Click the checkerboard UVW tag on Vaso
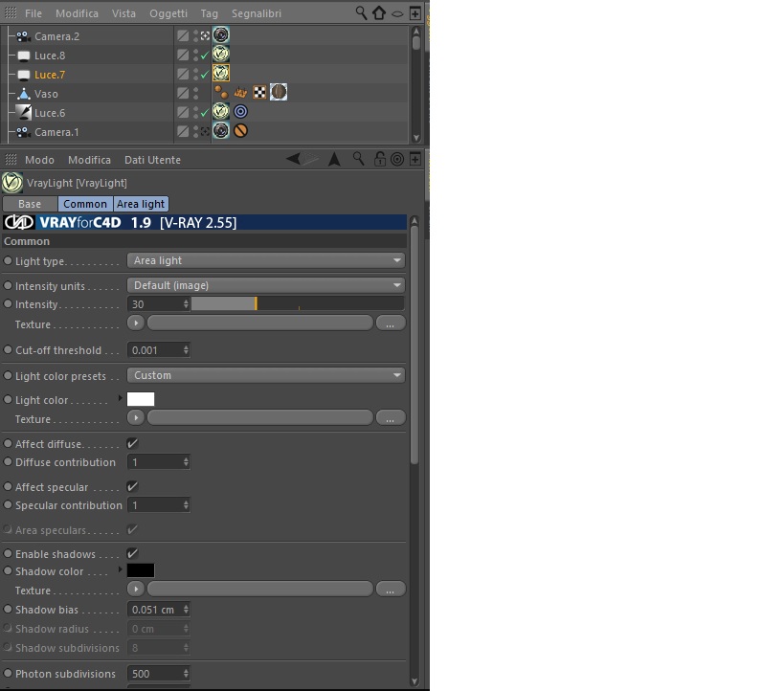This screenshot has width=784, height=691. click(x=259, y=92)
